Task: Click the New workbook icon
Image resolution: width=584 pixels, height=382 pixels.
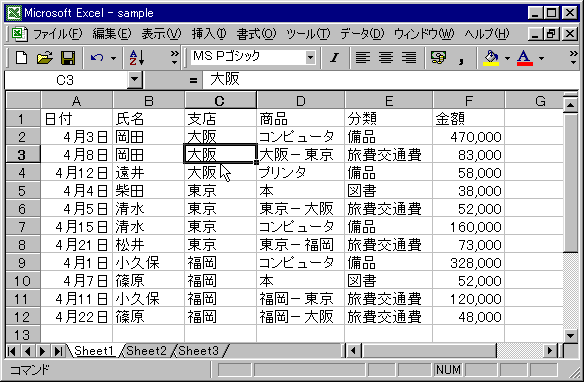Action: pos(21,58)
